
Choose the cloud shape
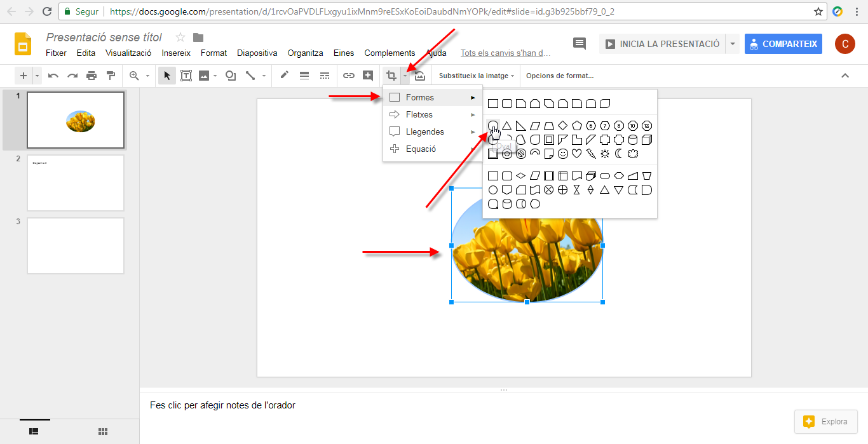(633, 154)
